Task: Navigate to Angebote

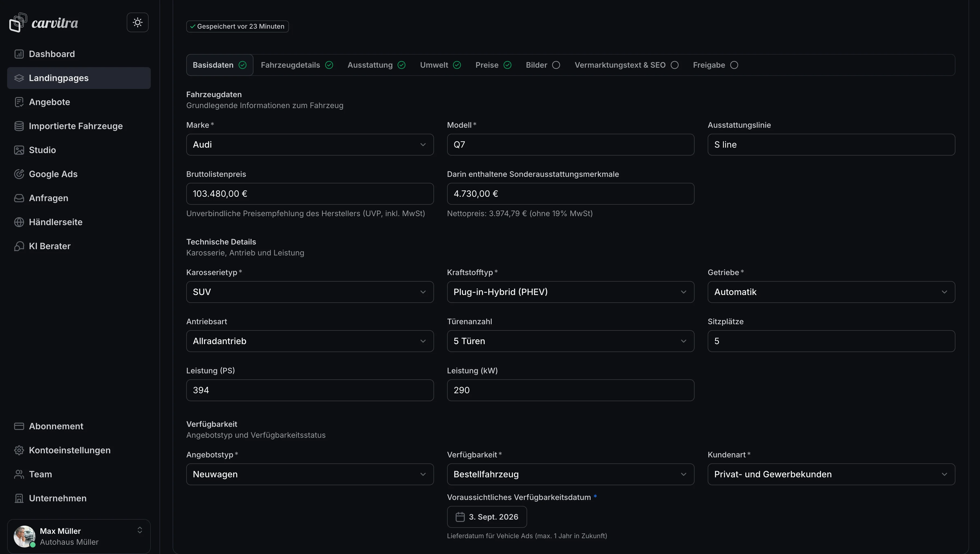Action: [x=79, y=102]
